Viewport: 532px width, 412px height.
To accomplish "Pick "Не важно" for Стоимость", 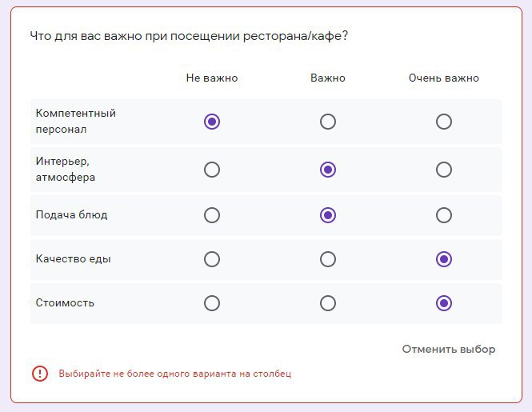I will 212,303.
